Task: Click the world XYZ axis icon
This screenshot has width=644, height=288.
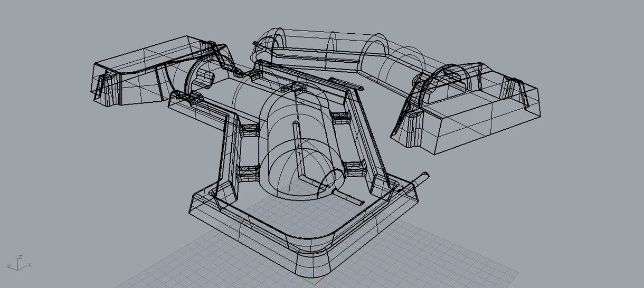Action: pyautogui.click(x=19, y=263)
